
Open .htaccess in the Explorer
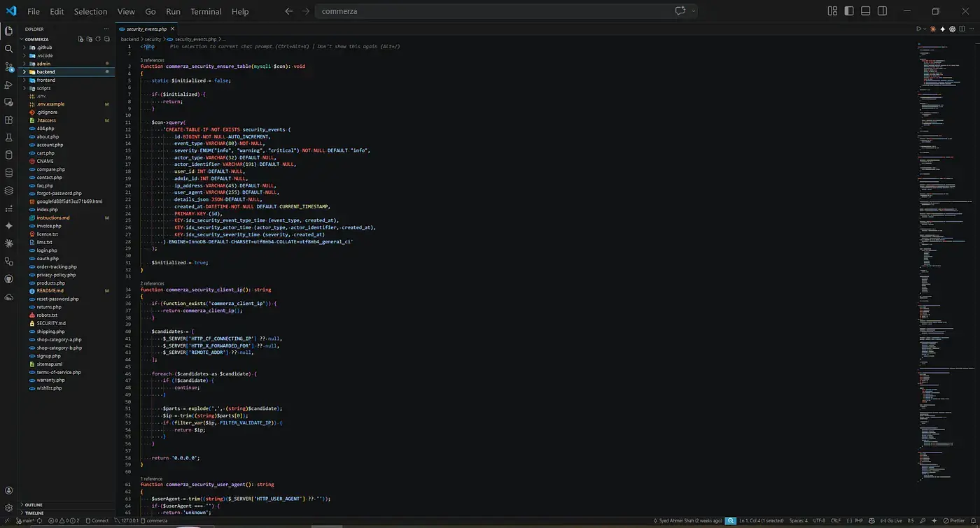[x=46, y=120]
